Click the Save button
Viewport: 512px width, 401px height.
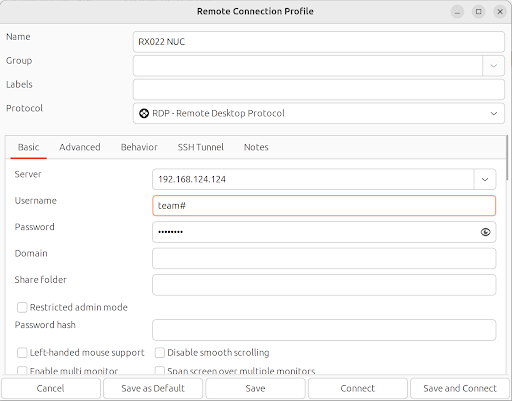(x=255, y=388)
